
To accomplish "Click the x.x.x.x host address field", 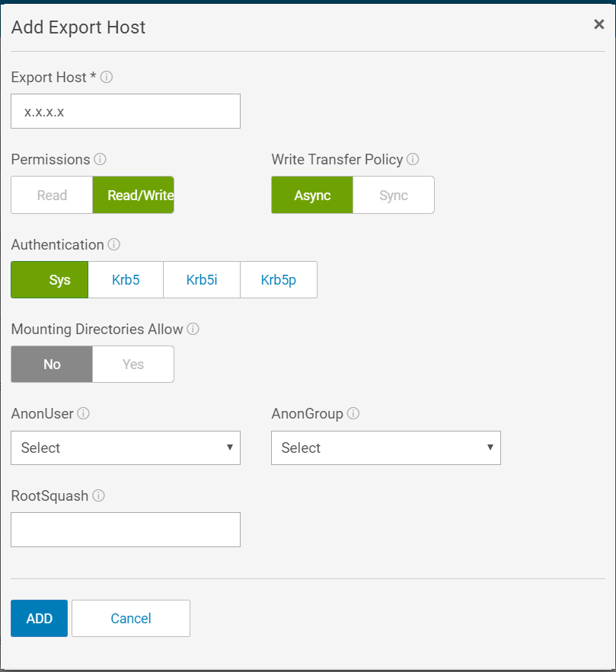I will click(125, 110).
